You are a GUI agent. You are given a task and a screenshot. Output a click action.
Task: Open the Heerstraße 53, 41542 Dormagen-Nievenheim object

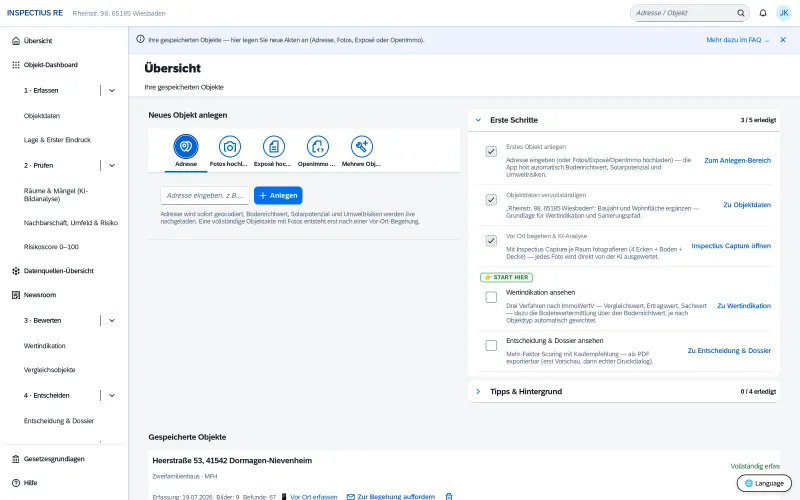pos(232,460)
